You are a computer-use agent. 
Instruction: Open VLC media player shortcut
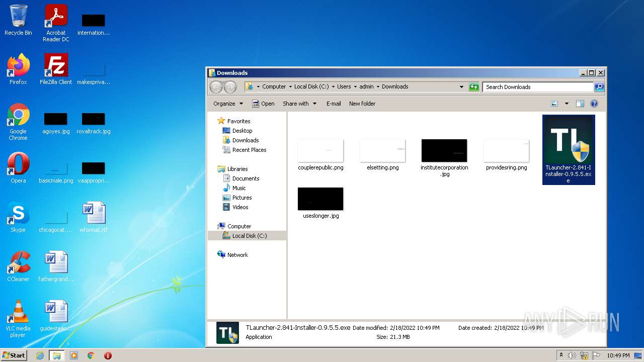(x=18, y=319)
